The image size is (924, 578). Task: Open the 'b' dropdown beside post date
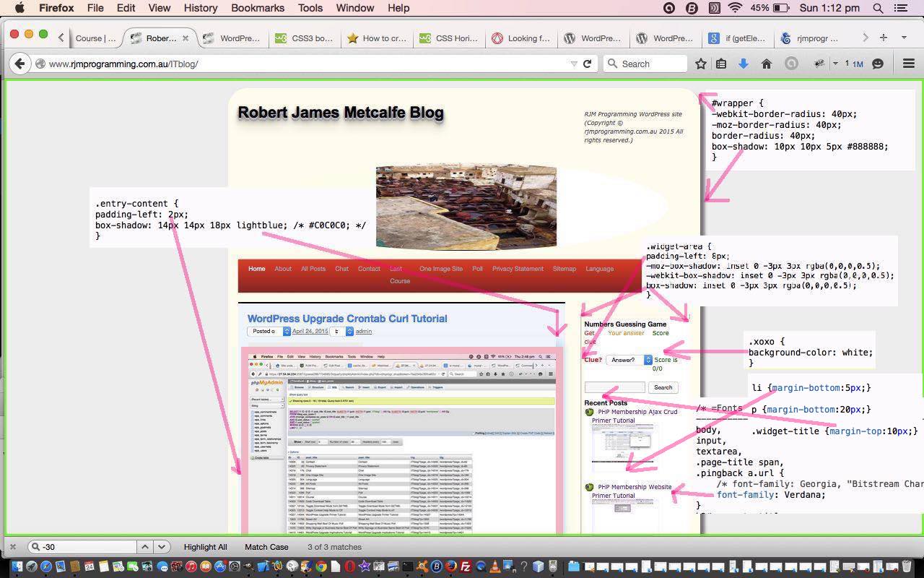341,331
